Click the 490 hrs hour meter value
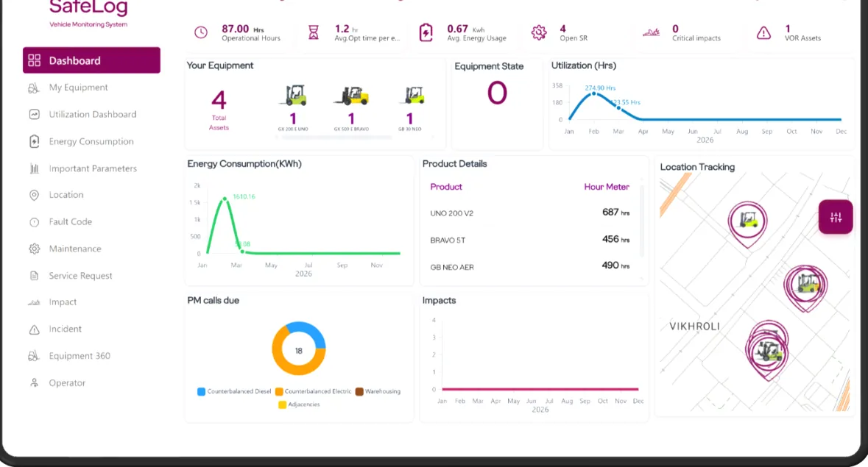868x467 pixels. [615, 265]
